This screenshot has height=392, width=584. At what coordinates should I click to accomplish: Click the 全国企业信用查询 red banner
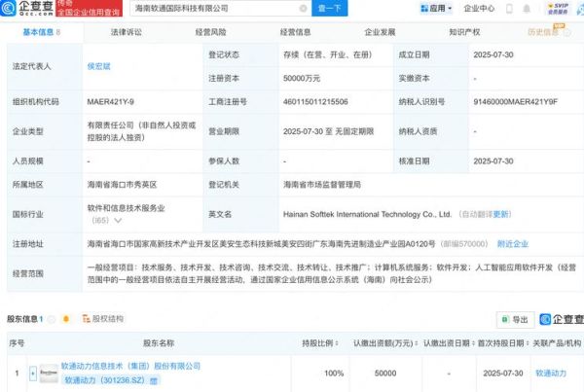tap(89, 8)
